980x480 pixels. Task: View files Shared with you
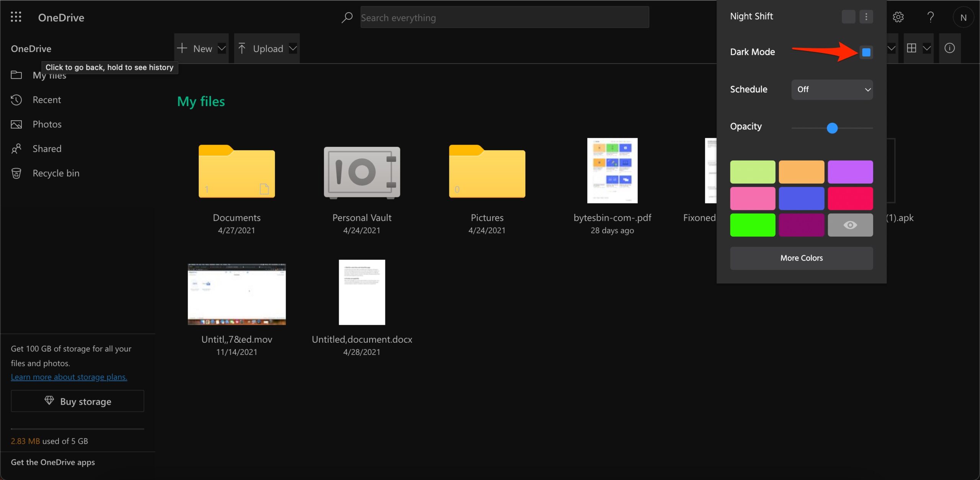click(47, 148)
